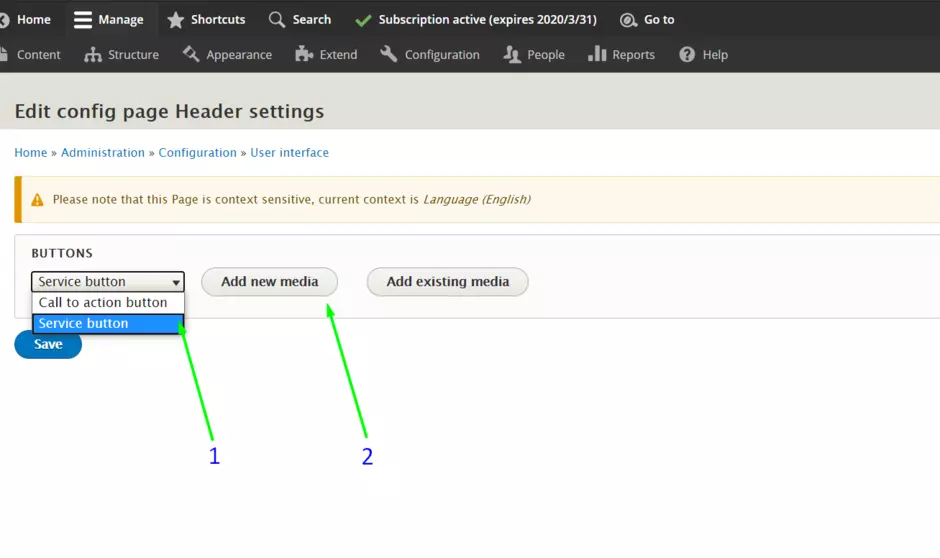Screen dimensions: 940x558
Task: Click the green checkmark subscription icon
Action: 363,20
